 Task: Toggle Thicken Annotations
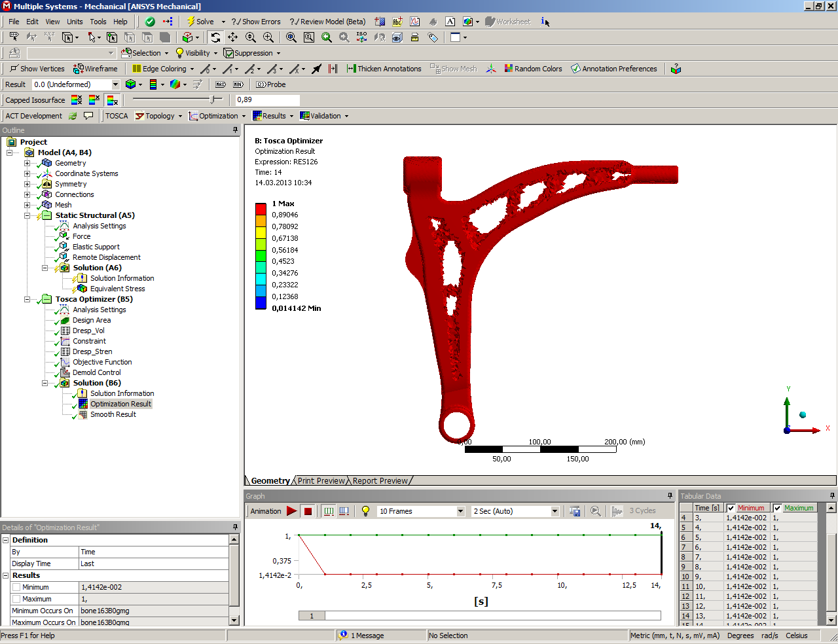click(384, 69)
